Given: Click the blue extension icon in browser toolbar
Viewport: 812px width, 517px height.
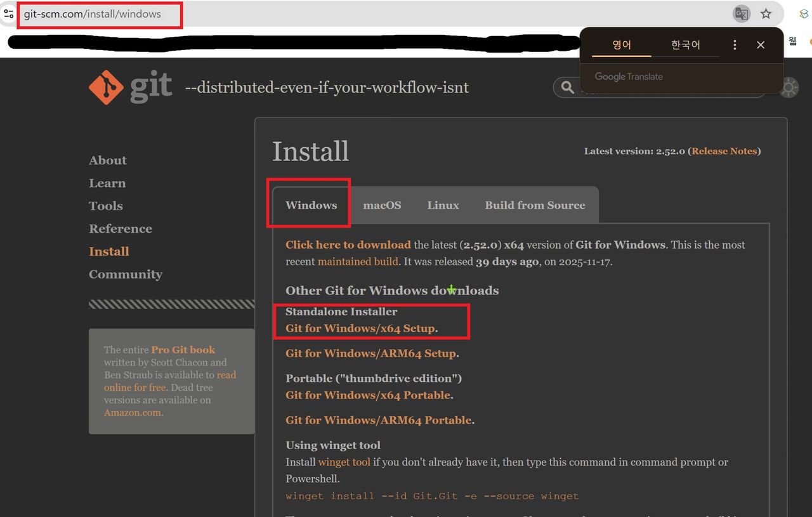Looking at the screenshot, I should 804,13.
